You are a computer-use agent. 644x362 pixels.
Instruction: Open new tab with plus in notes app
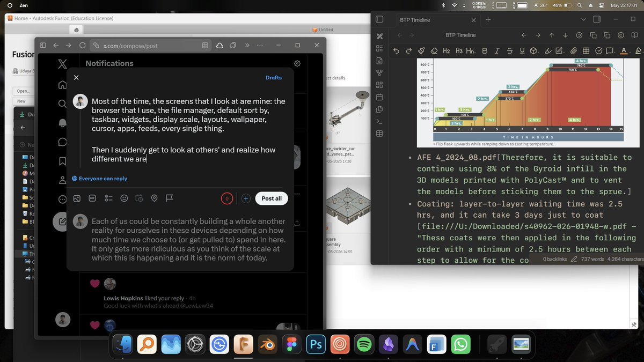pos(488,19)
